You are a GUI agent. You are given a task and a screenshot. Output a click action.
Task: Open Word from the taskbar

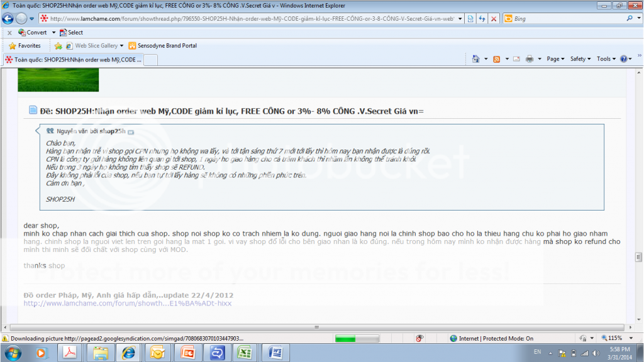pos(275,353)
